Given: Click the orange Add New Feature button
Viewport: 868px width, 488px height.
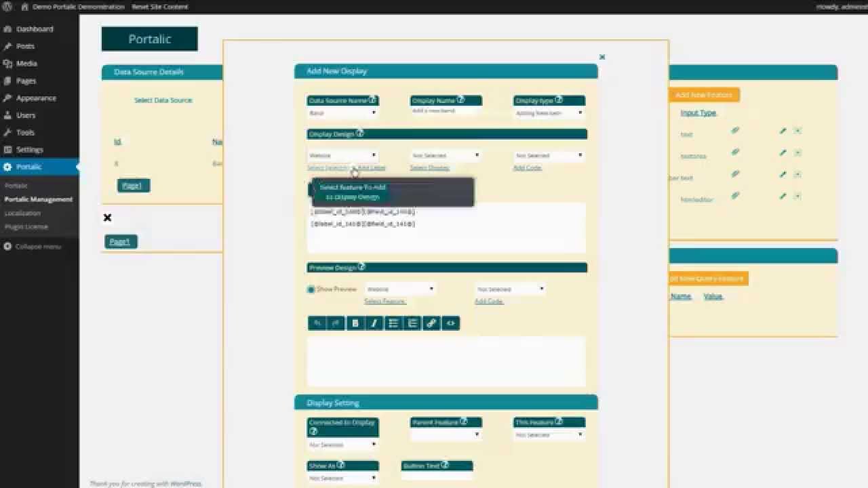Looking at the screenshot, I should click(x=704, y=95).
